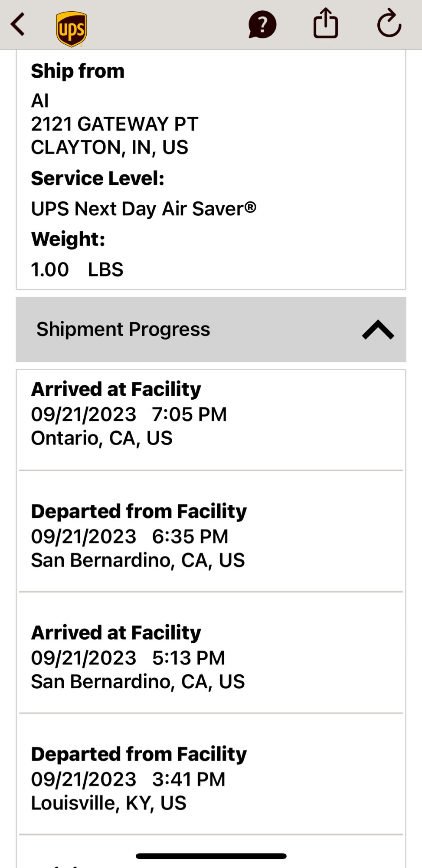Tap the Service Level label
422x868 pixels.
coord(98,178)
